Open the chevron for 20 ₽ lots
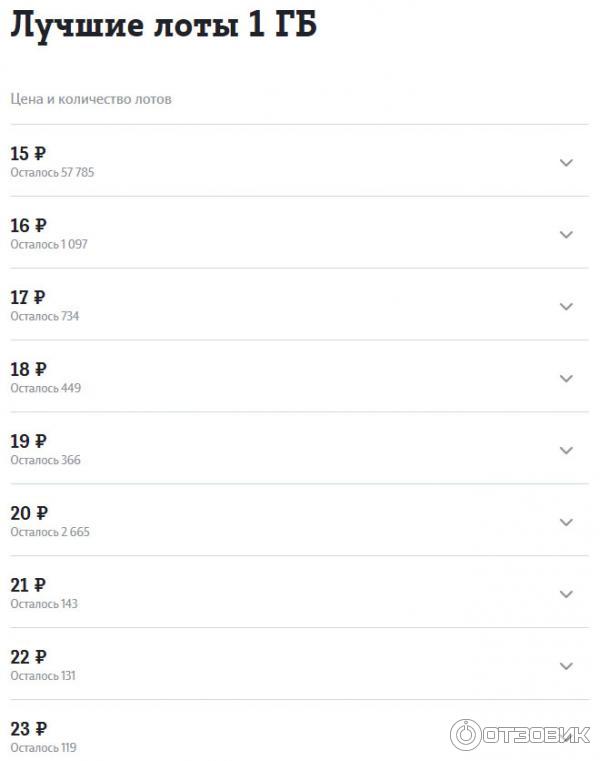 click(566, 522)
